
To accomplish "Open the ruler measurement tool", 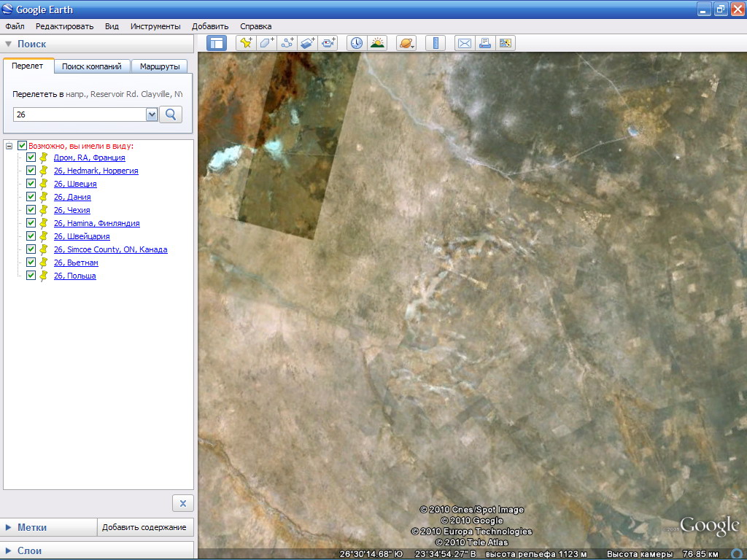I will 435,43.
